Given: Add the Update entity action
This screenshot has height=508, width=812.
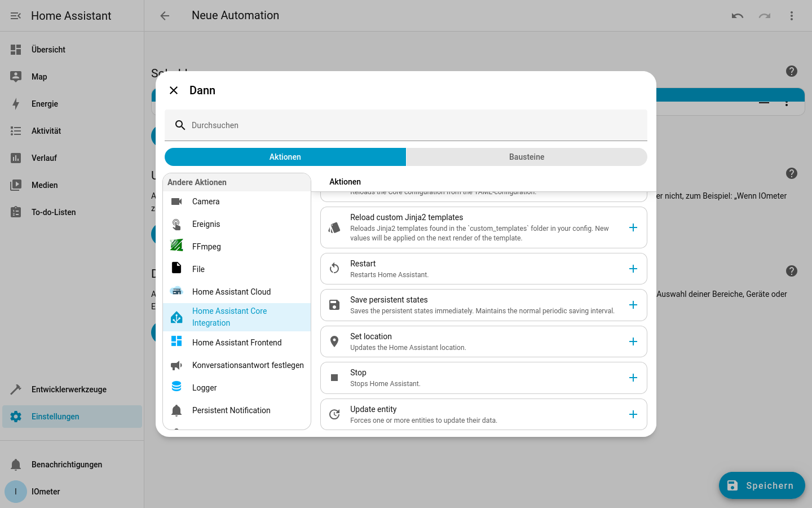Looking at the screenshot, I should point(633,414).
